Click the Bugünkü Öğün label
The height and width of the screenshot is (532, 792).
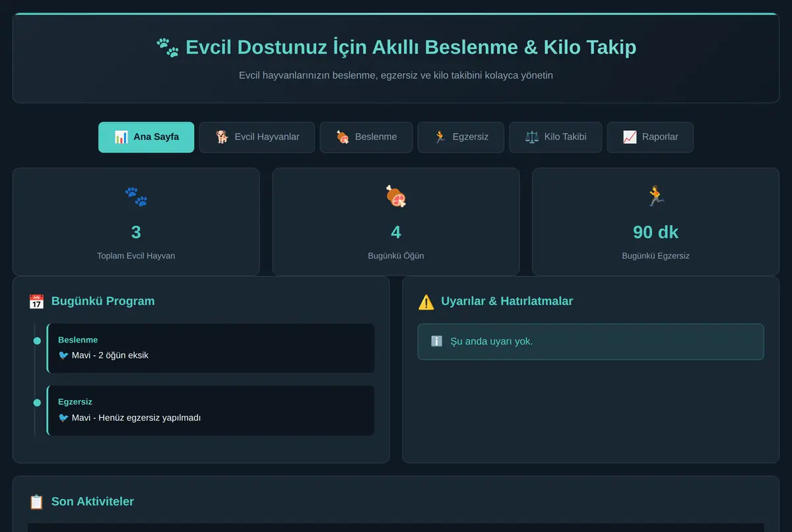(396, 255)
